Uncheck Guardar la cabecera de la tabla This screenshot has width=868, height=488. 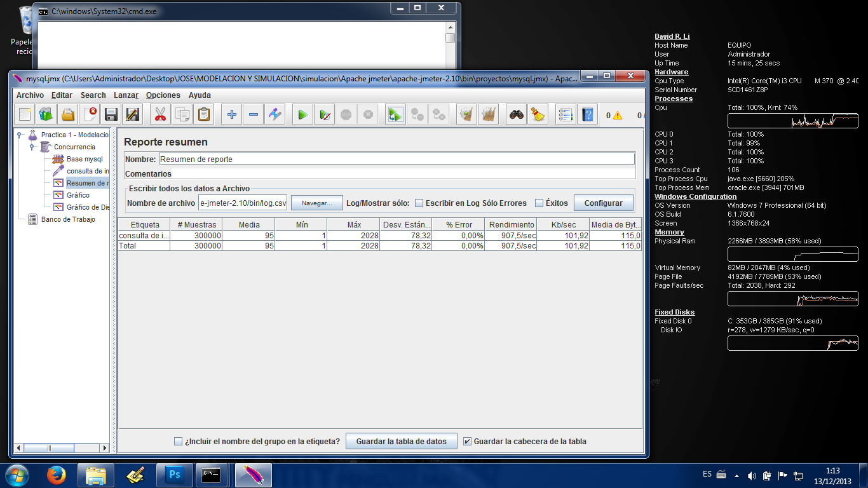click(468, 442)
